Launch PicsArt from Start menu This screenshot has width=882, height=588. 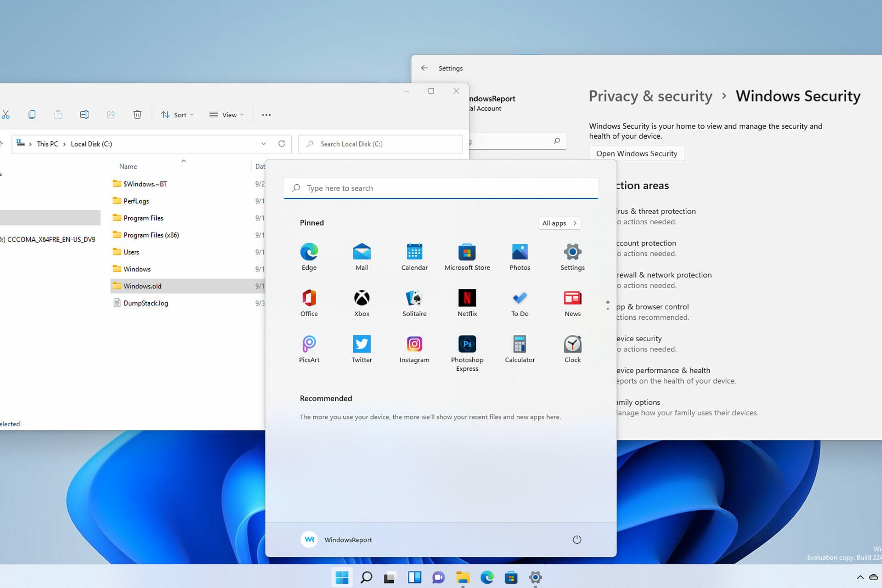coord(309,349)
